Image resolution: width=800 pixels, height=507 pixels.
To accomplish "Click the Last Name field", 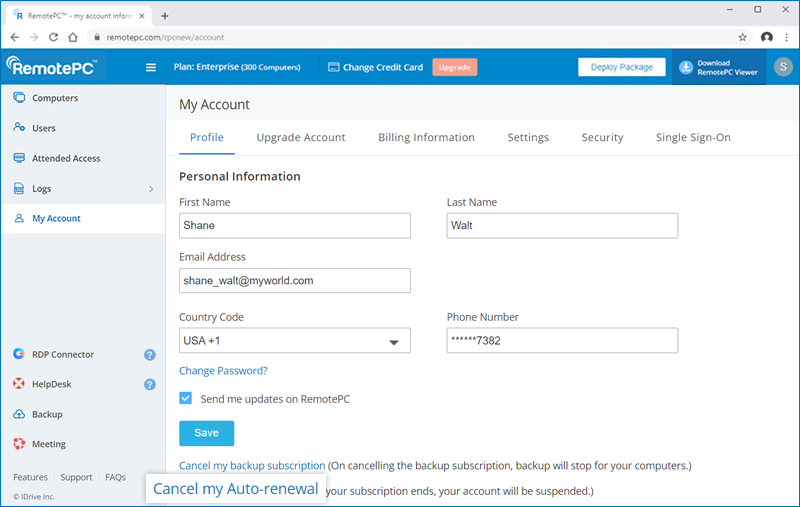I will coord(562,225).
